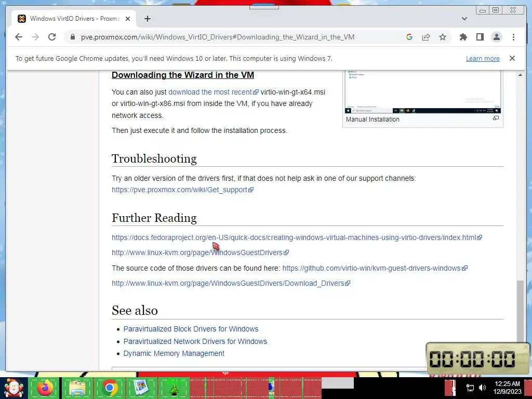Open the picture viewer taskbar icon
Screen dimensions: 532x399
point(141,388)
